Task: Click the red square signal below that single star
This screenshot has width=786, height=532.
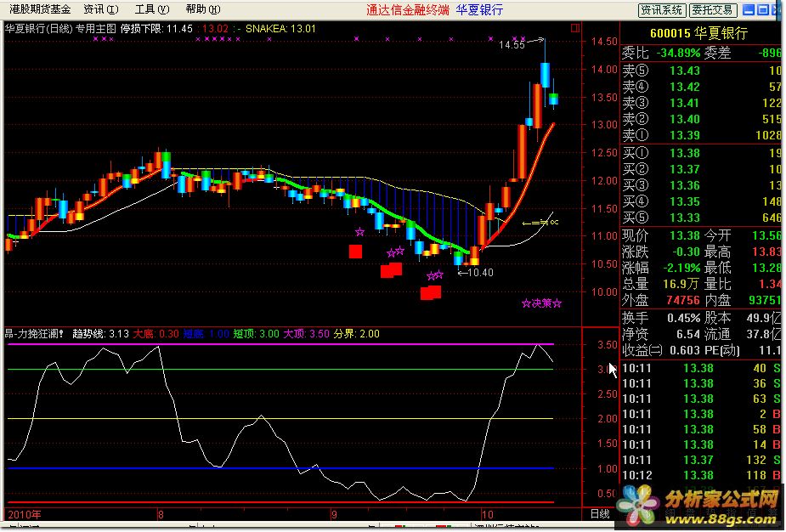Action: (355, 252)
